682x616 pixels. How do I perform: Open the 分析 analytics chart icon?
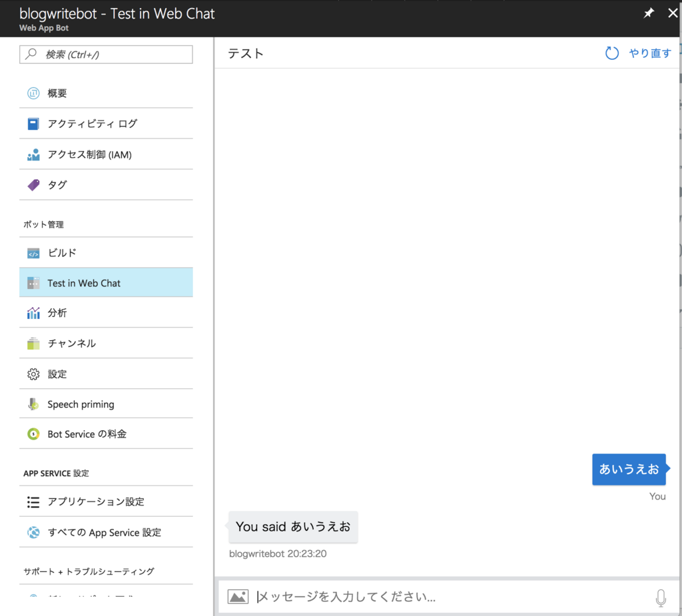point(33,312)
